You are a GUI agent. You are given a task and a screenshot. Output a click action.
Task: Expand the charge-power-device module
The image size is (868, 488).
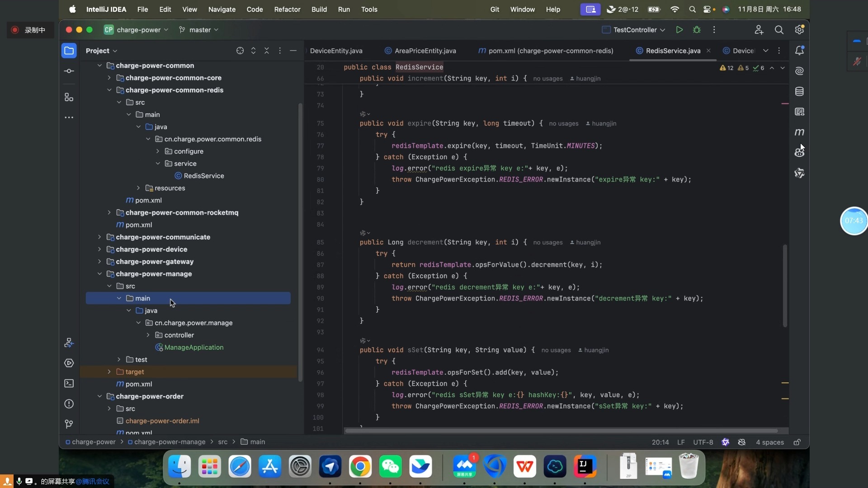click(99, 249)
